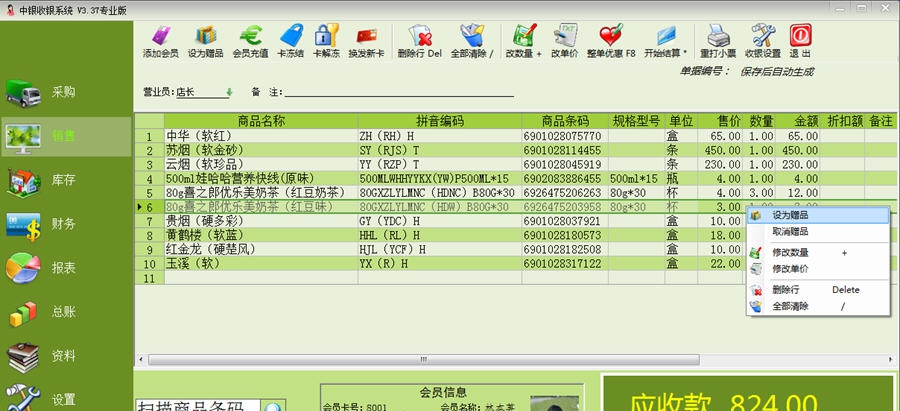Open the 设置 settings module
The image size is (900, 411).
(66, 399)
